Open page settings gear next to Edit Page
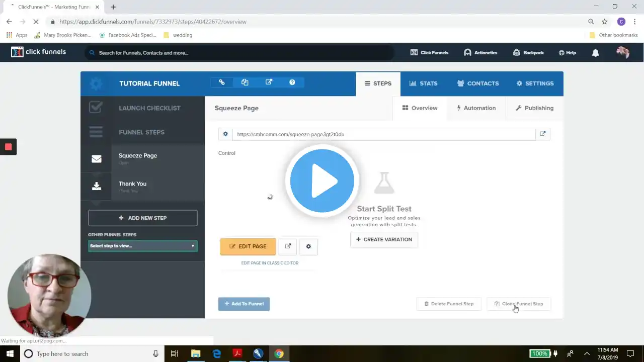Screen dimensions: 644x362 coord(308,246)
